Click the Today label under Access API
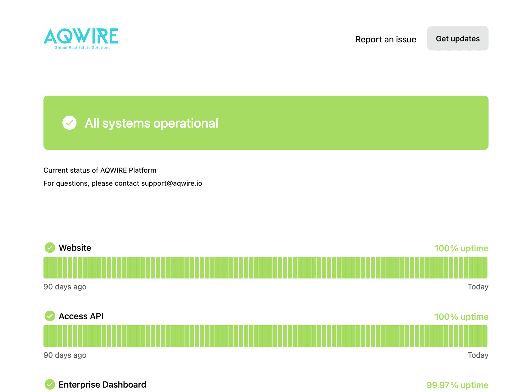Screen dimensions: 532x392 click(478, 355)
